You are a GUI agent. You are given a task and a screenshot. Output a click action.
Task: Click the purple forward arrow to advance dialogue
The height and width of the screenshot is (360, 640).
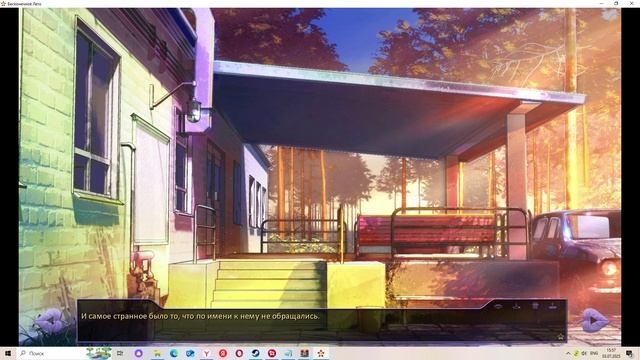595,320
